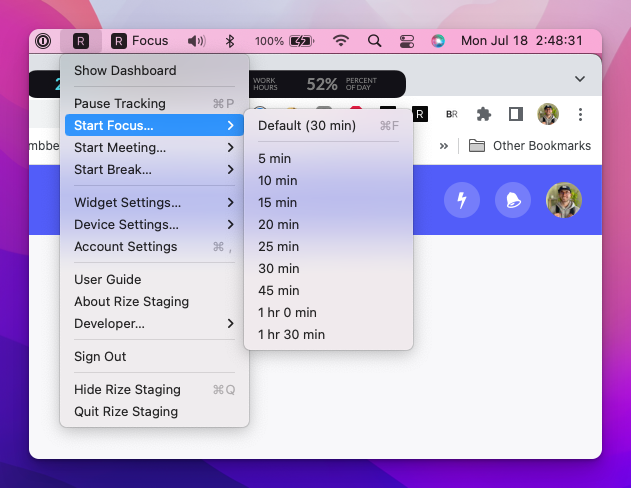Viewport: 631px width, 488px height.
Task: Start a 5 min focus session
Action: click(x=328, y=159)
